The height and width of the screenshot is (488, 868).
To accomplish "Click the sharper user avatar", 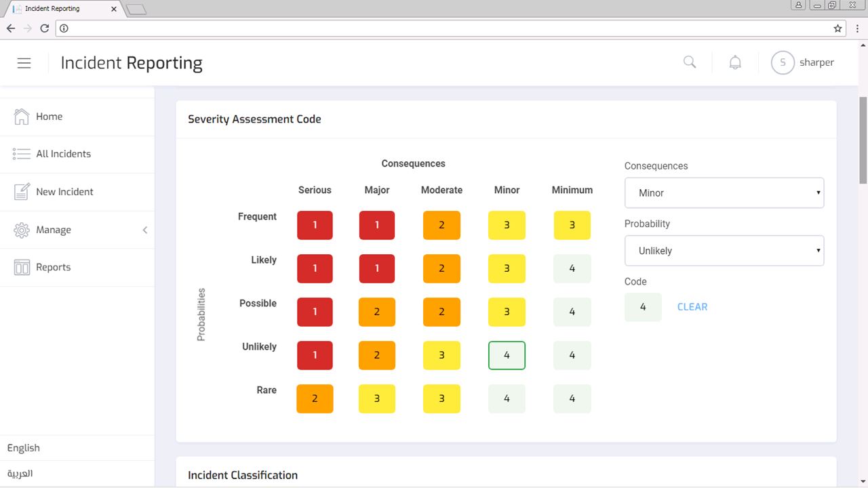I will [x=783, y=62].
